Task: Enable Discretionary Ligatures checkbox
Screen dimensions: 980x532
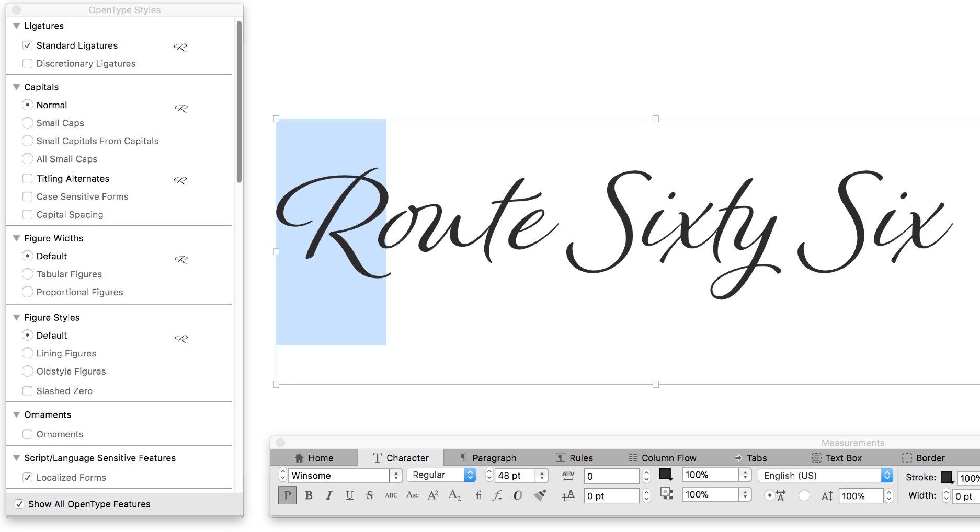Action: [28, 64]
